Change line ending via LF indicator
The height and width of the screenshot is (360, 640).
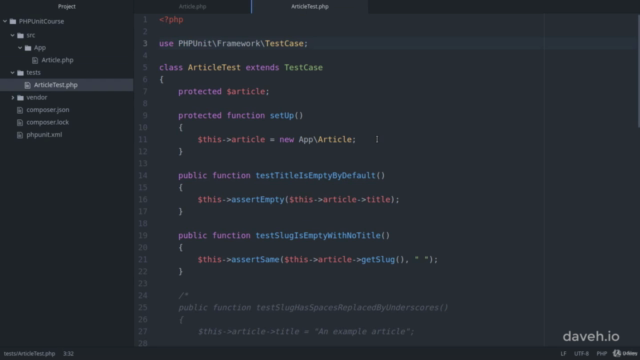coord(563,353)
